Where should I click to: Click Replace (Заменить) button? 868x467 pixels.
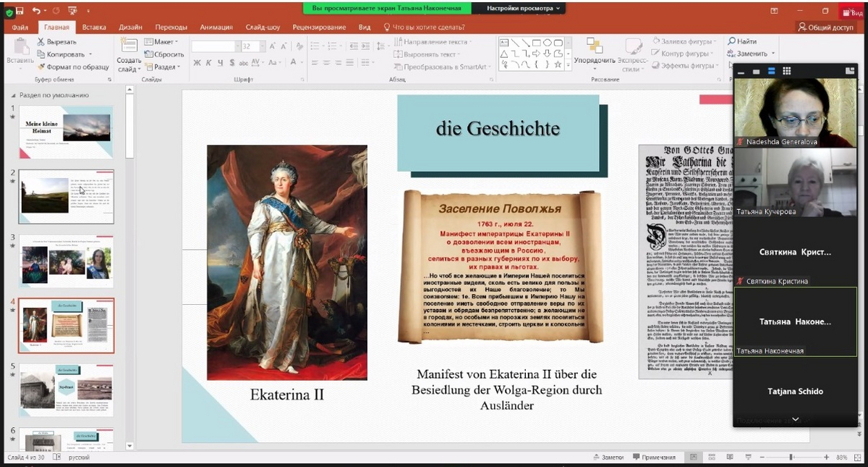(750, 54)
